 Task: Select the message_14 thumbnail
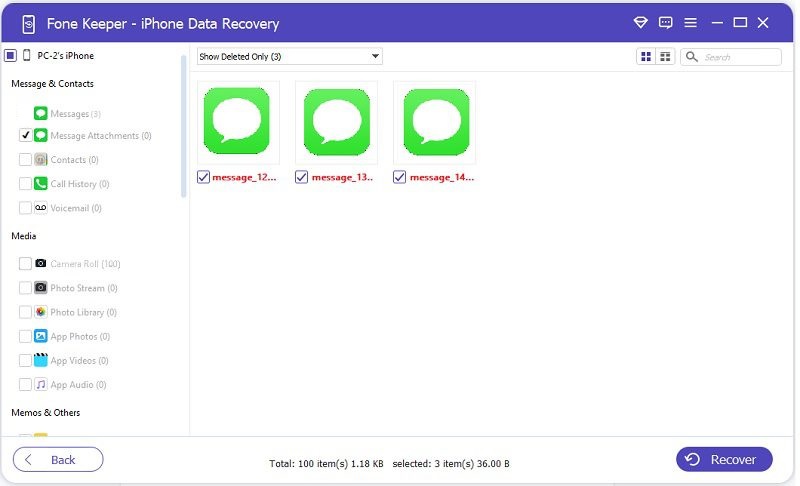[434, 122]
